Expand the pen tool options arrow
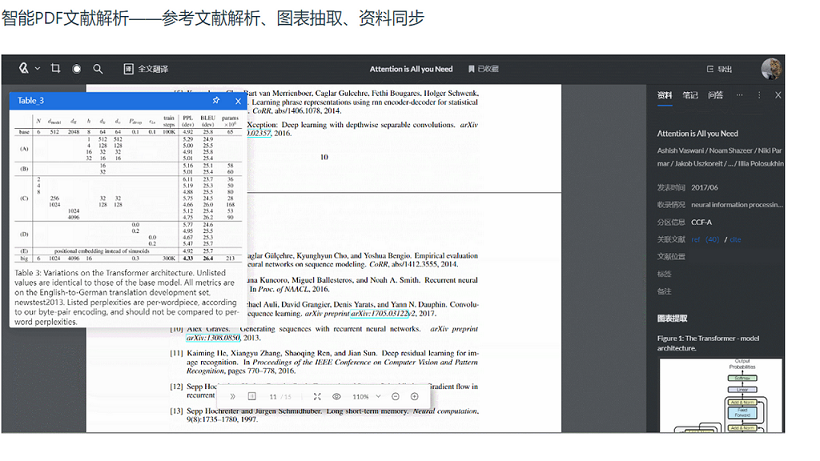This screenshot has width=820, height=461. [x=37, y=69]
